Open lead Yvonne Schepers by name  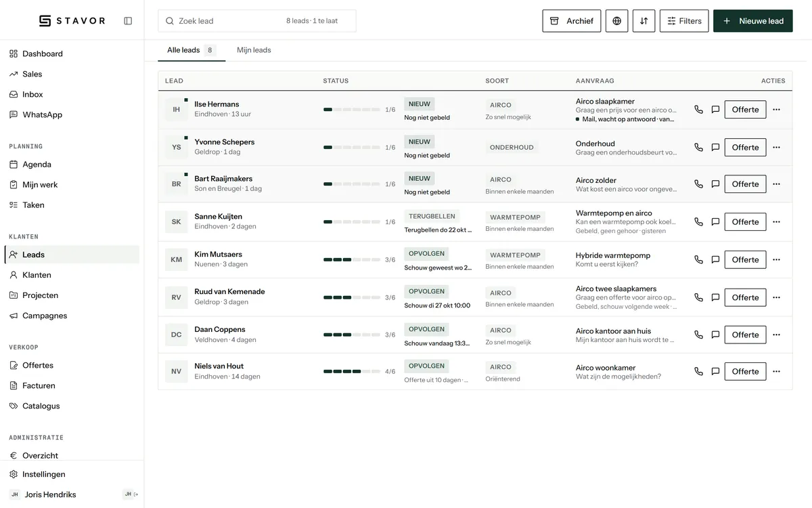coord(225,142)
